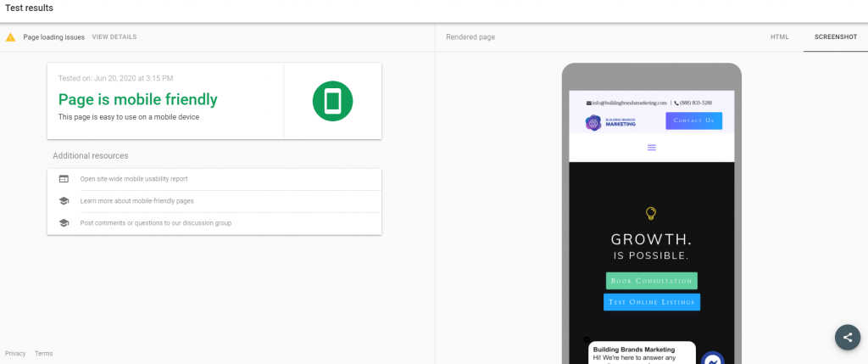Click the GROWTH. headline in preview

tap(652, 239)
